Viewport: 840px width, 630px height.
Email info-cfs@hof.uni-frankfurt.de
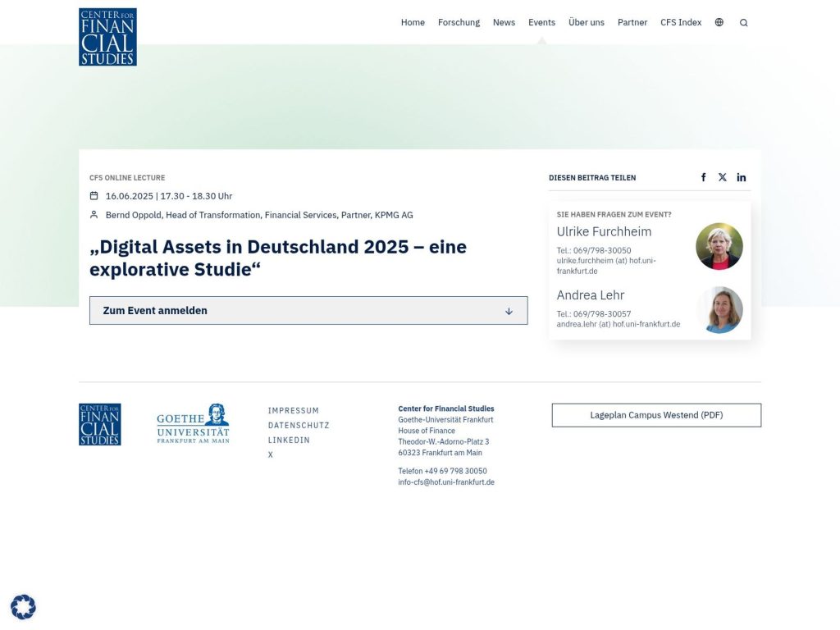point(446,482)
